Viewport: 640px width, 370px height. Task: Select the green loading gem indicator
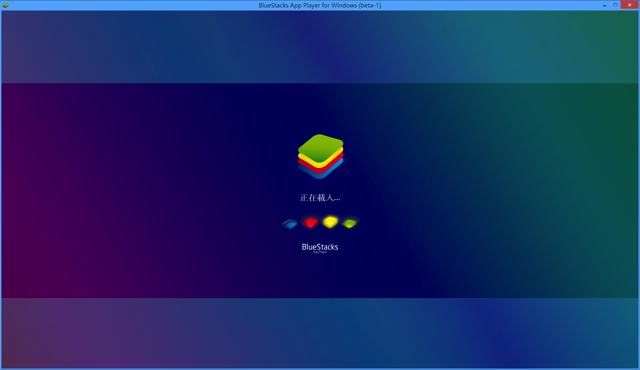point(350,223)
